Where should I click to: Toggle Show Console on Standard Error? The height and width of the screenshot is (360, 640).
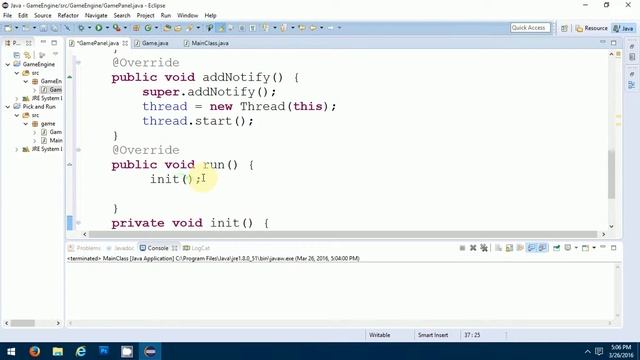tap(542, 248)
